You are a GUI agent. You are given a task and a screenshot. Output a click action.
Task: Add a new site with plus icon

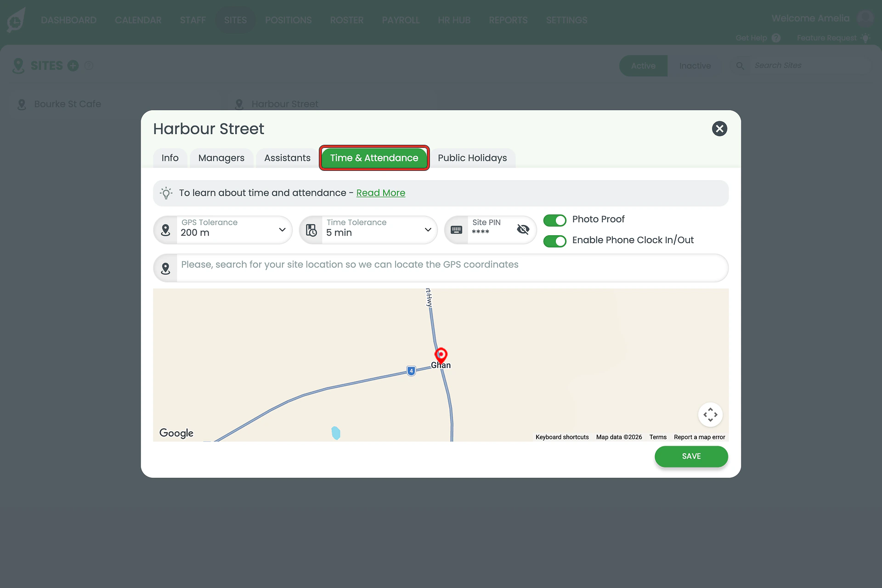[73, 66]
